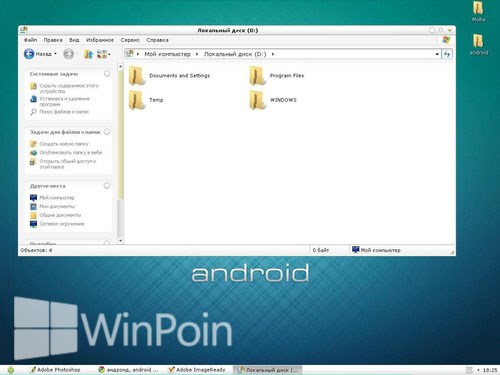
Task: Collapse the Системные задачи panel
Action: point(107,73)
